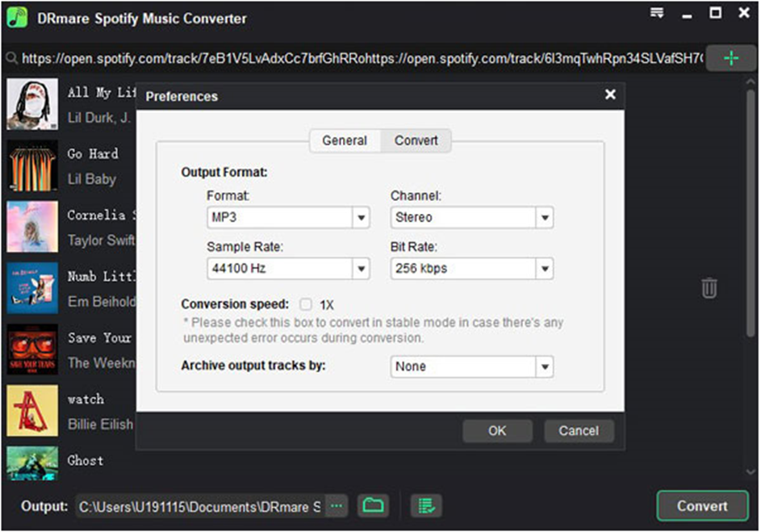761x532 pixels.
Task: Switch to the General tab
Action: (345, 140)
